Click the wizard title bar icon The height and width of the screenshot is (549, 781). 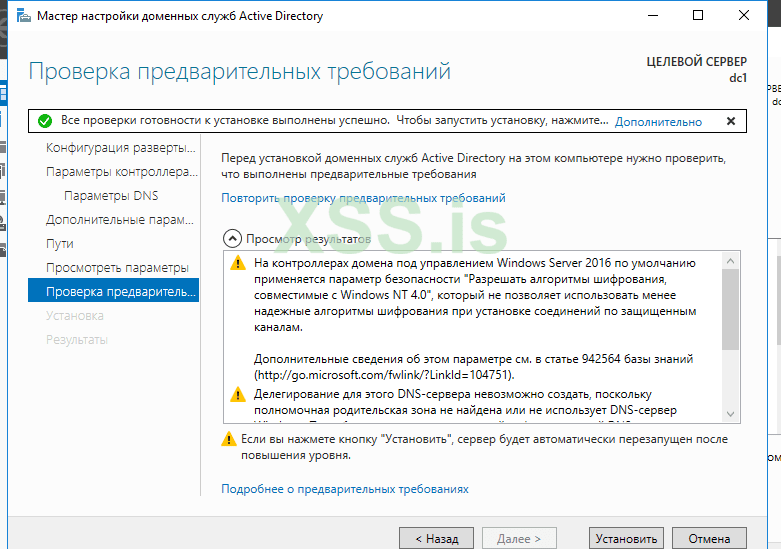(x=23, y=16)
